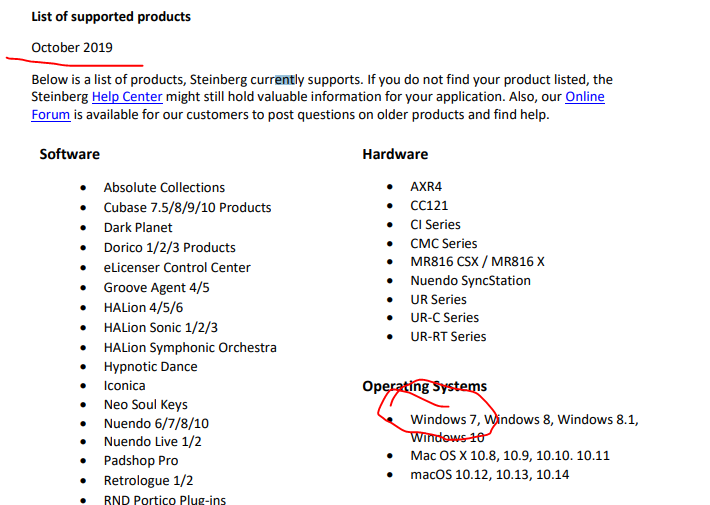The height and width of the screenshot is (505, 710).
Task: Click 'macOS 10.12, 10.13, 10.14' entry
Action: click(x=489, y=475)
